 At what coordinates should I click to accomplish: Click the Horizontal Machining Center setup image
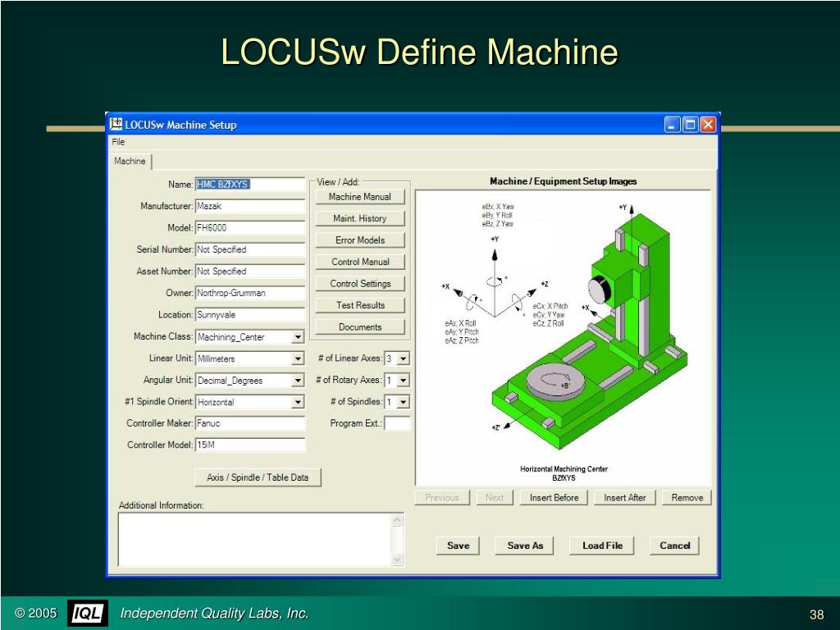coord(563,338)
